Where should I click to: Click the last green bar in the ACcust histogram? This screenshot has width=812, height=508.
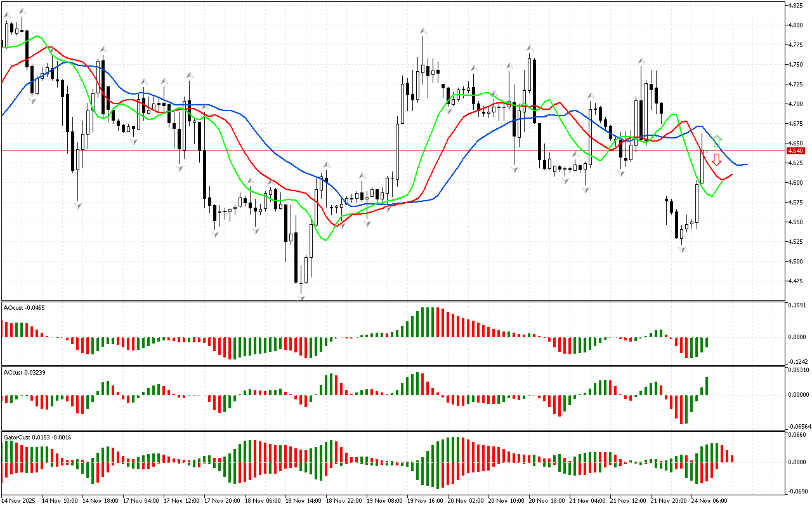(x=706, y=385)
